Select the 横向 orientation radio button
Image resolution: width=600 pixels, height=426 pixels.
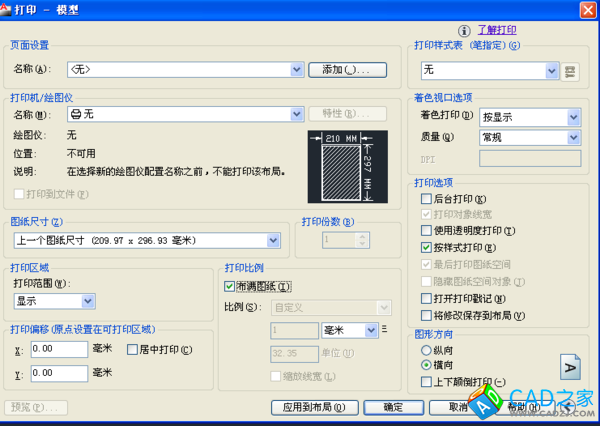tap(427, 366)
